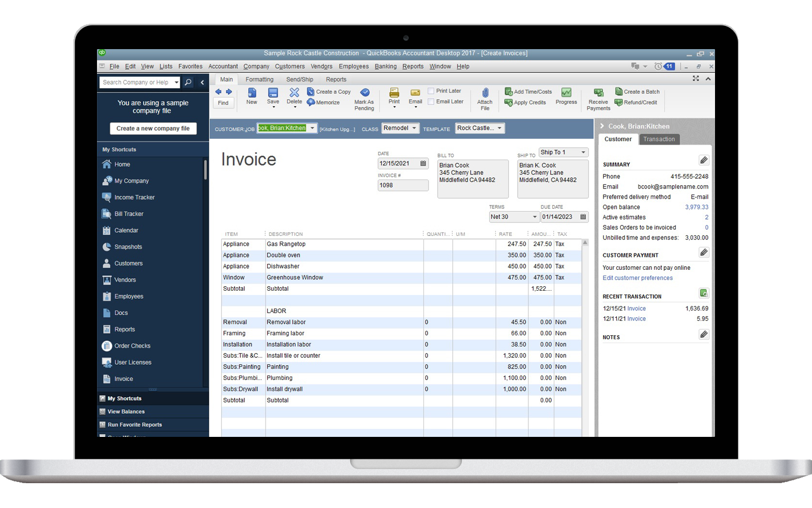Collapse the ribbon with the up chevron
812x508 pixels.
tap(708, 79)
